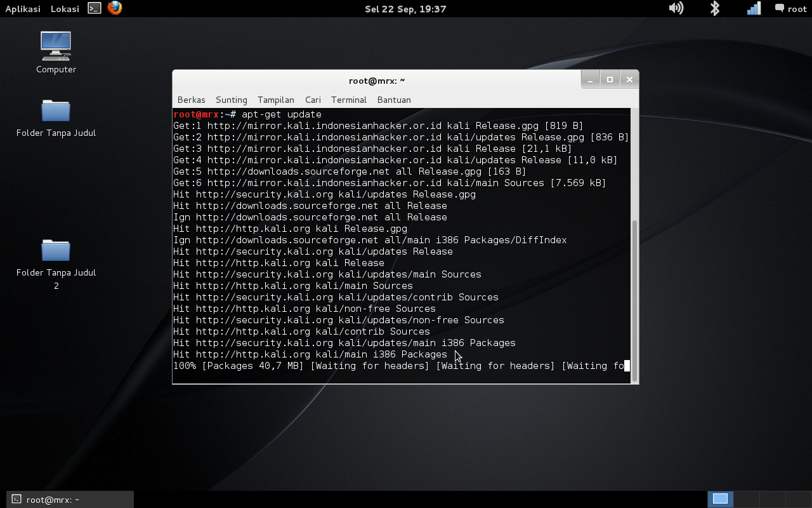Open the Sunting menu in the terminal

click(232, 100)
